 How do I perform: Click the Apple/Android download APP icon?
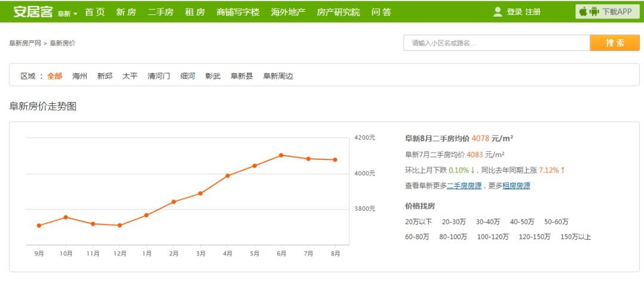point(589,12)
